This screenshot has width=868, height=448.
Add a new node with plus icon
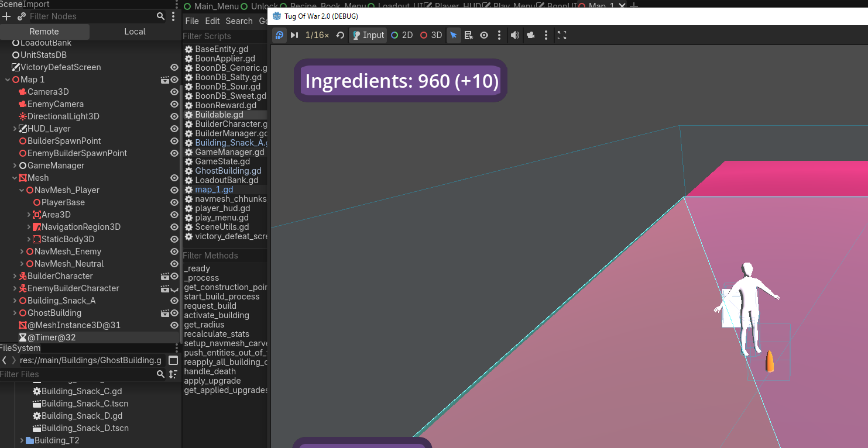(x=7, y=16)
